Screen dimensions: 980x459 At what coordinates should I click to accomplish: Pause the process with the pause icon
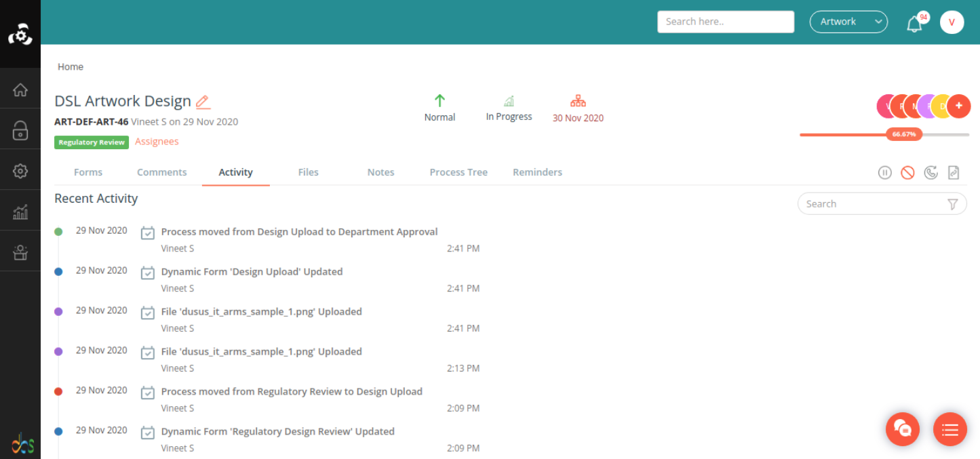pos(884,172)
